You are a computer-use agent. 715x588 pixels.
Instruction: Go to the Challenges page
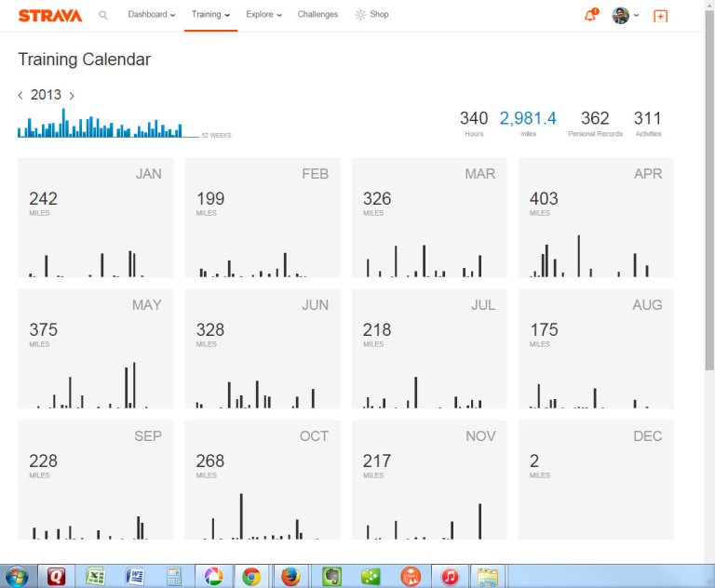[317, 15]
